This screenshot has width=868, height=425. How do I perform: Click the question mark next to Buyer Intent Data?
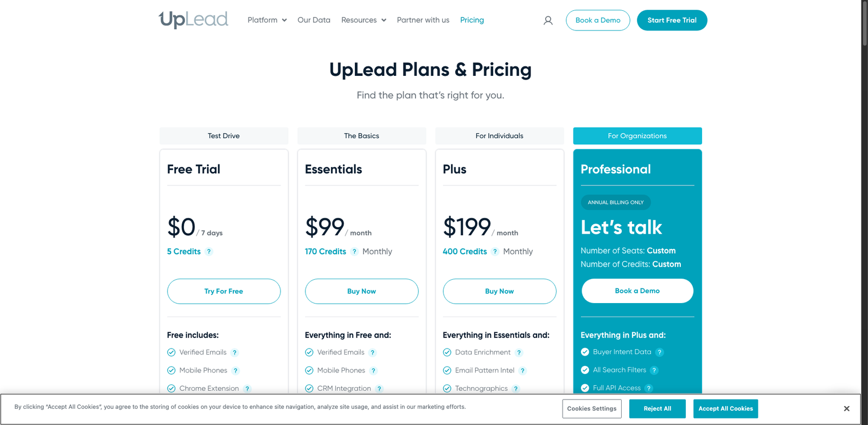coord(660,352)
